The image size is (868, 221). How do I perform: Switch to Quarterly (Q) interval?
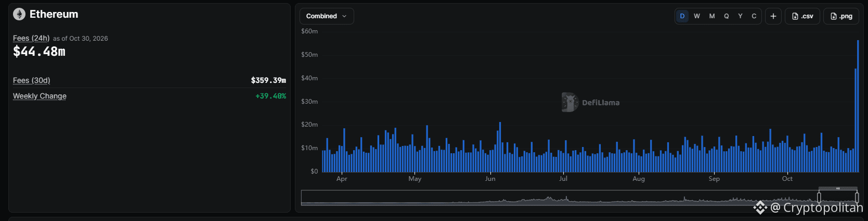tap(727, 16)
